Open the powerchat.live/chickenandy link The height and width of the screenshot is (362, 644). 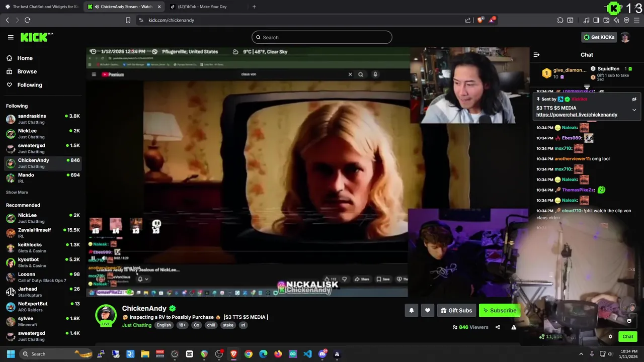click(577, 115)
